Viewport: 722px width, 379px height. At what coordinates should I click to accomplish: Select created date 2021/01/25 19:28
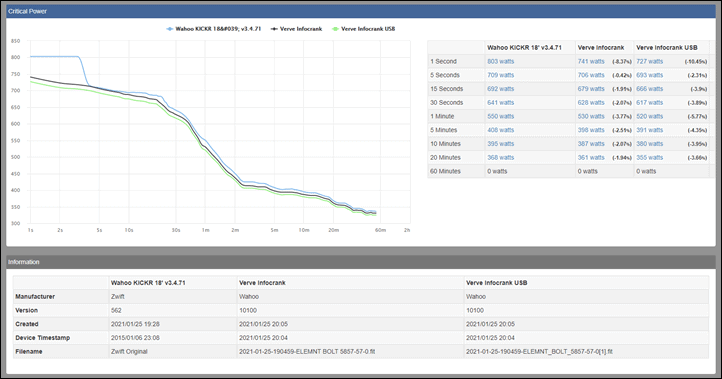pyautogui.click(x=135, y=324)
